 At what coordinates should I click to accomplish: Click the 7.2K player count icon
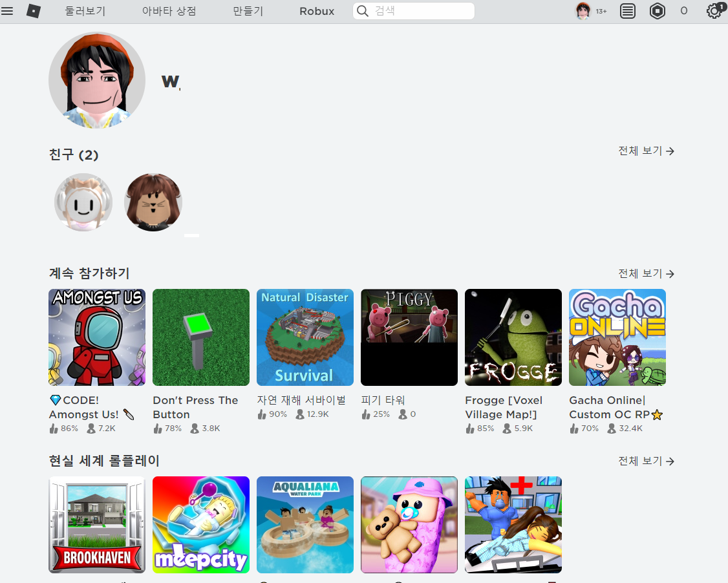click(91, 429)
